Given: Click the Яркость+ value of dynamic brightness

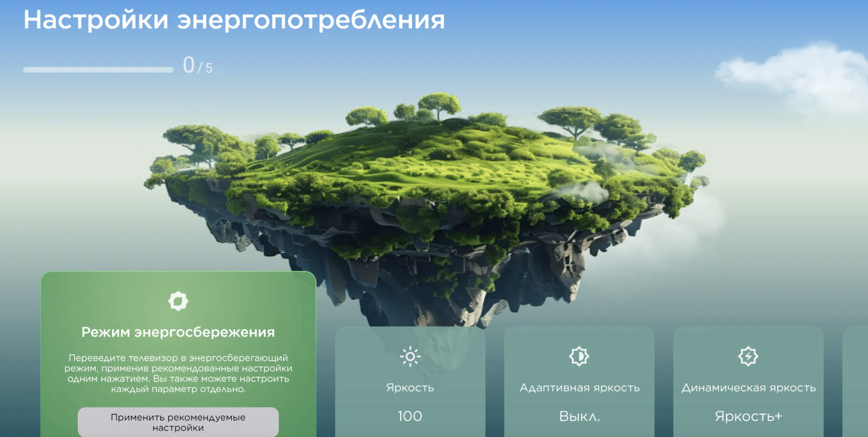Looking at the screenshot, I should [749, 416].
